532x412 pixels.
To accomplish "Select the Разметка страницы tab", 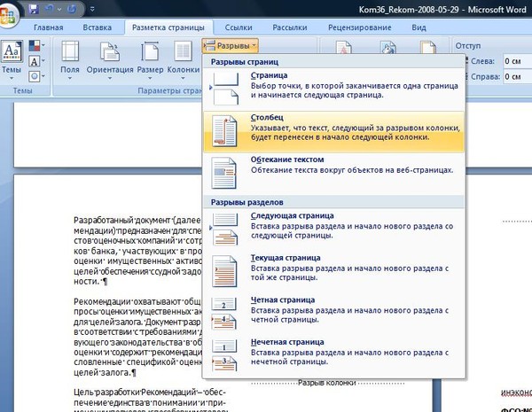I will (168, 27).
